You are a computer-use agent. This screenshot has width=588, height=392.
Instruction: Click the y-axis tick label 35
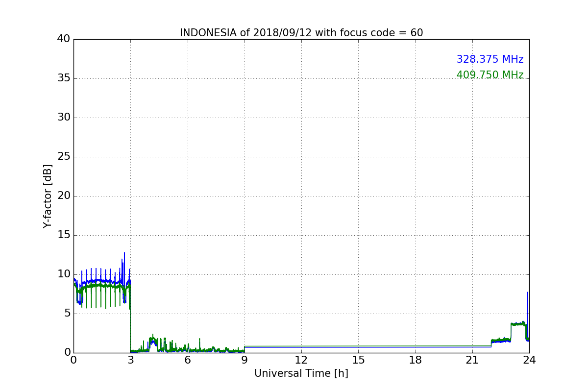point(64,78)
